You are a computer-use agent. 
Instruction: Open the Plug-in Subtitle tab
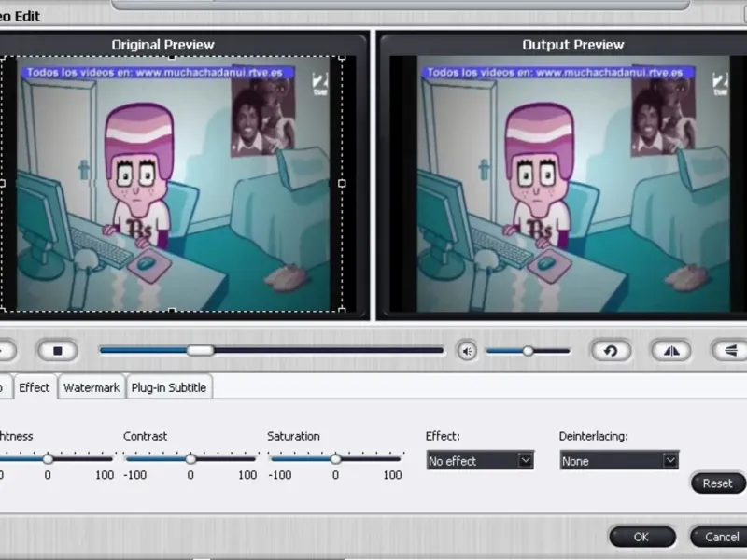pos(169,388)
